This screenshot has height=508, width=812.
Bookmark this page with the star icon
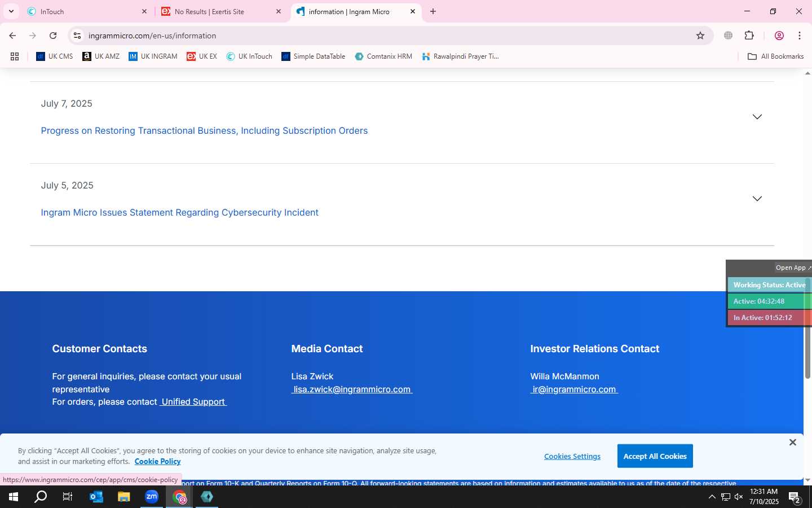click(x=700, y=36)
